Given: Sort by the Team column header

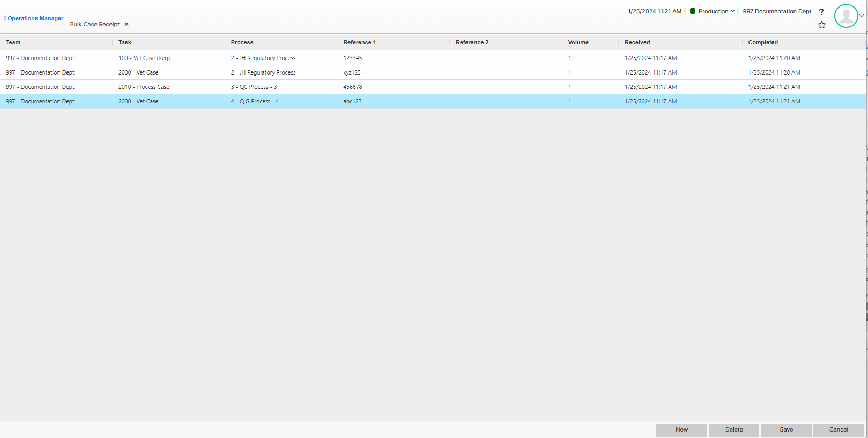Looking at the screenshot, I should pyautogui.click(x=13, y=42).
